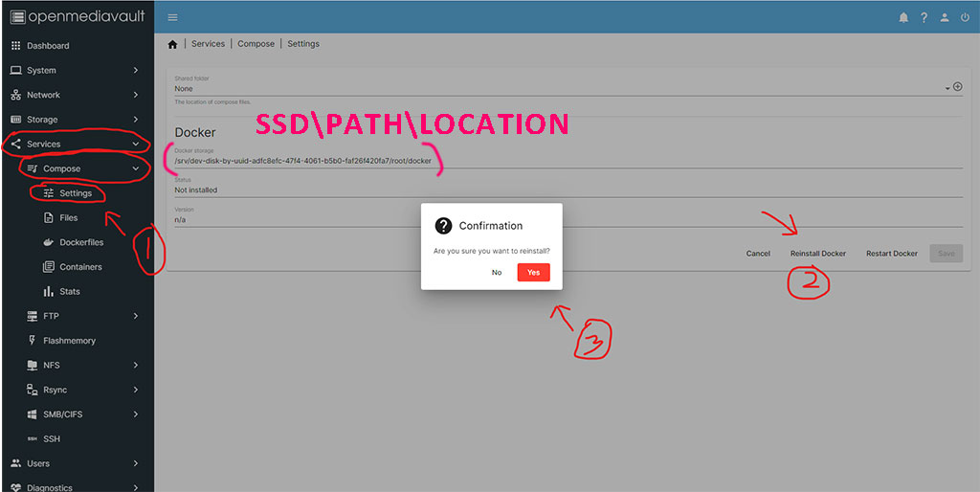The image size is (980, 492).
Task: Open Containers under Compose
Action: pos(80,267)
